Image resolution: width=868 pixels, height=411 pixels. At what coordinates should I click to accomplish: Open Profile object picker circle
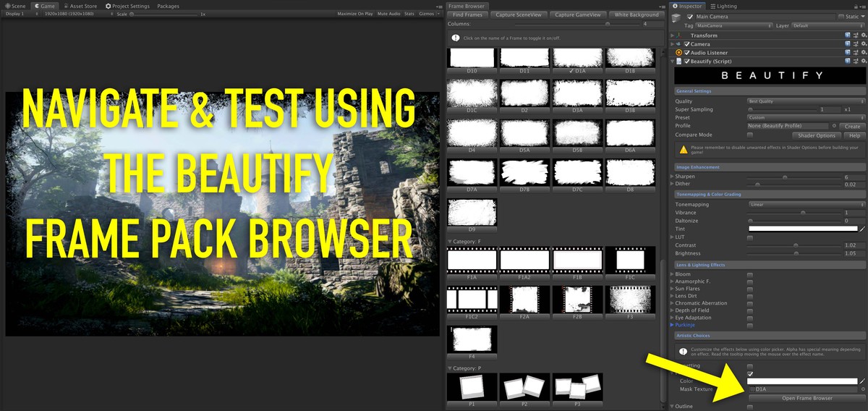pyautogui.click(x=835, y=126)
